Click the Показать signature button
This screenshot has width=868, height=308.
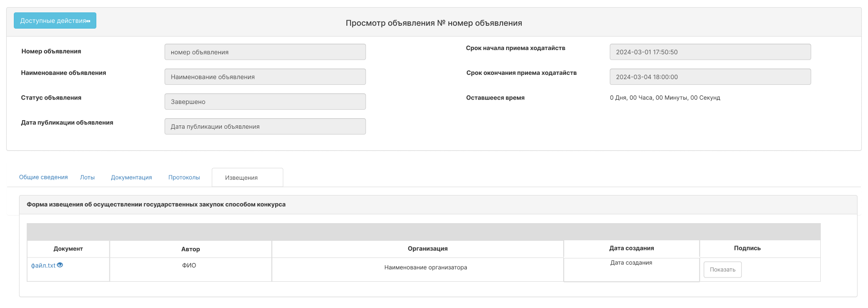pyautogui.click(x=723, y=269)
